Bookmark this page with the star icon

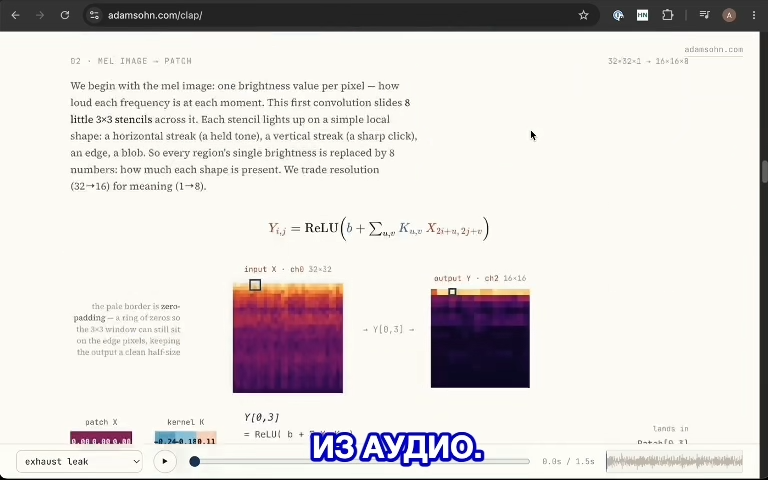click(x=583, y=15)
